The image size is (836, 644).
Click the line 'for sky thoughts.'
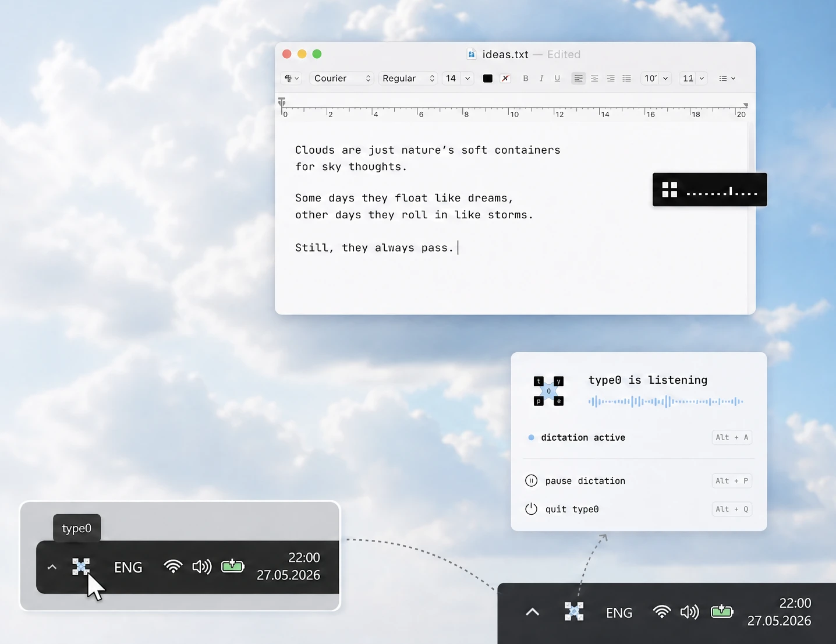pos(351,167)
